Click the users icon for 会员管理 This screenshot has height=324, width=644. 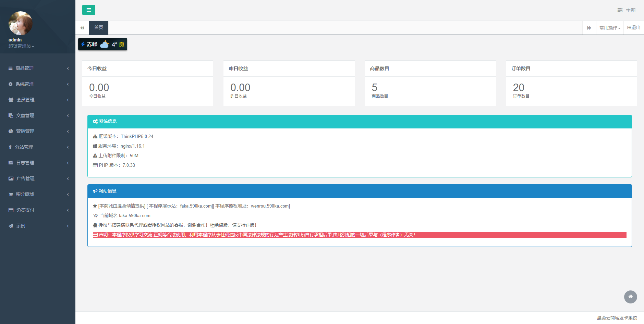11,100
